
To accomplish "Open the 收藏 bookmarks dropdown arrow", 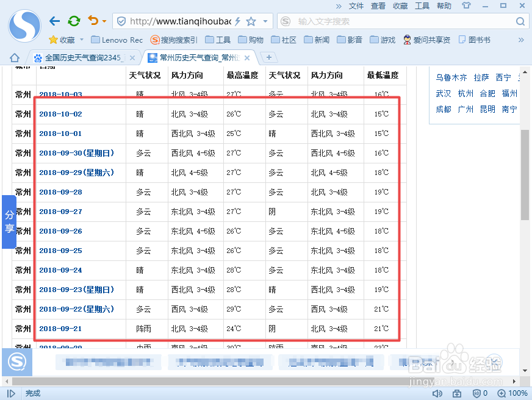I will pyautogui.click(x=81, y=40).
